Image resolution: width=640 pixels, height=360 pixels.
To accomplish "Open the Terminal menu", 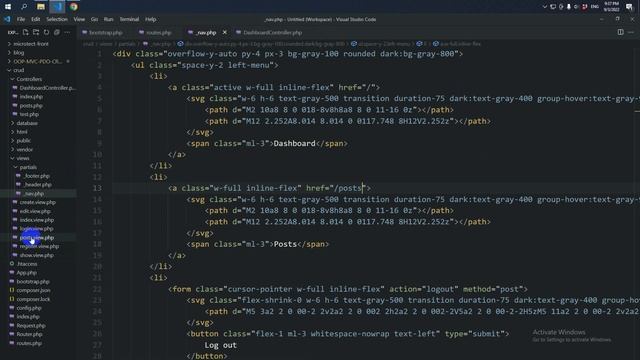I will (129, 19).
